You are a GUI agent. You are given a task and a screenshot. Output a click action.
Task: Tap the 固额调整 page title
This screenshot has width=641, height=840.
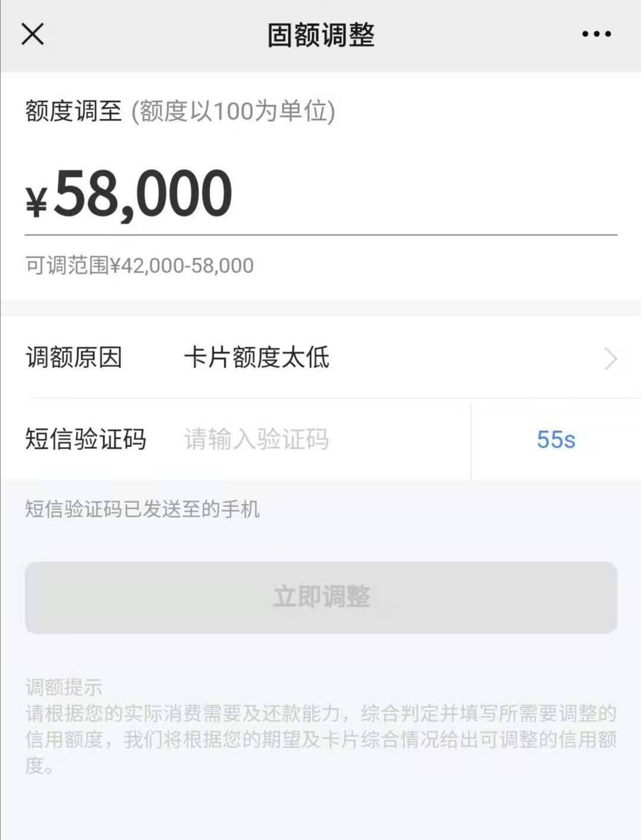pyautogui.click(x=321, y=34)
